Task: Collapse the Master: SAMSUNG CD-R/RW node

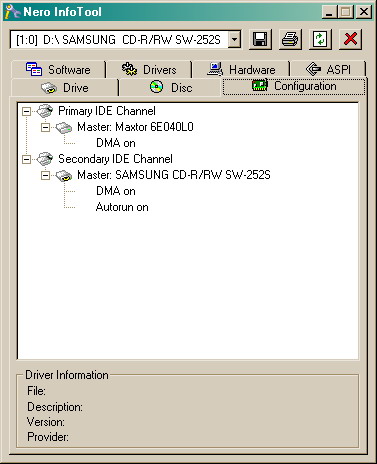Action: [x=45, y=175]
